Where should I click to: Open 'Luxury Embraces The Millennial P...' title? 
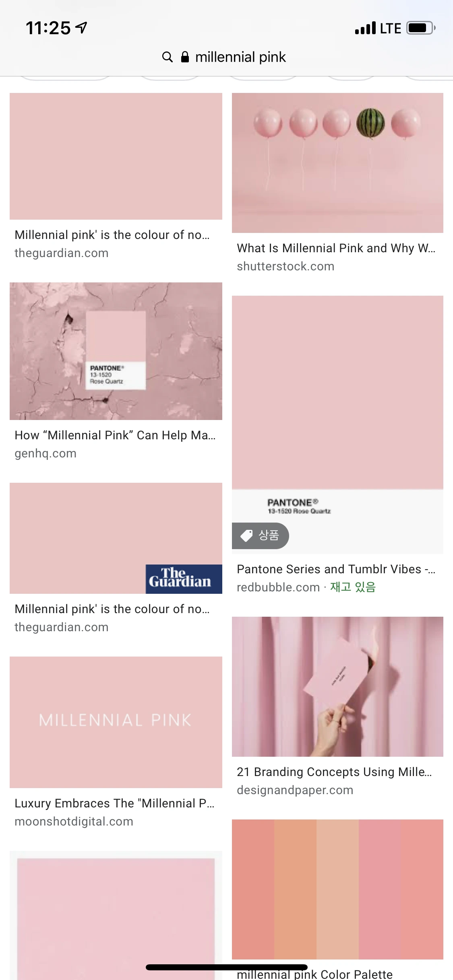point(114,803)
